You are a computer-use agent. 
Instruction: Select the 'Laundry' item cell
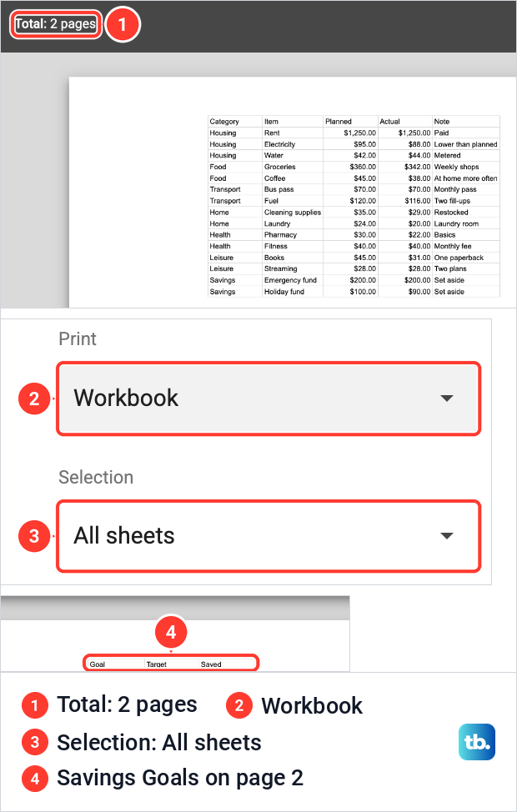pos(277,223)
